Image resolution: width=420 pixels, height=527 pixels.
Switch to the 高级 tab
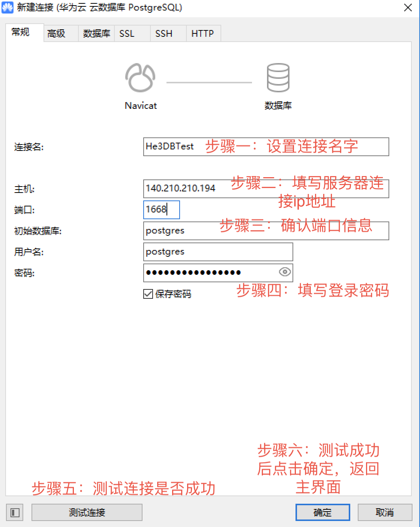click(x=57, y=33)
